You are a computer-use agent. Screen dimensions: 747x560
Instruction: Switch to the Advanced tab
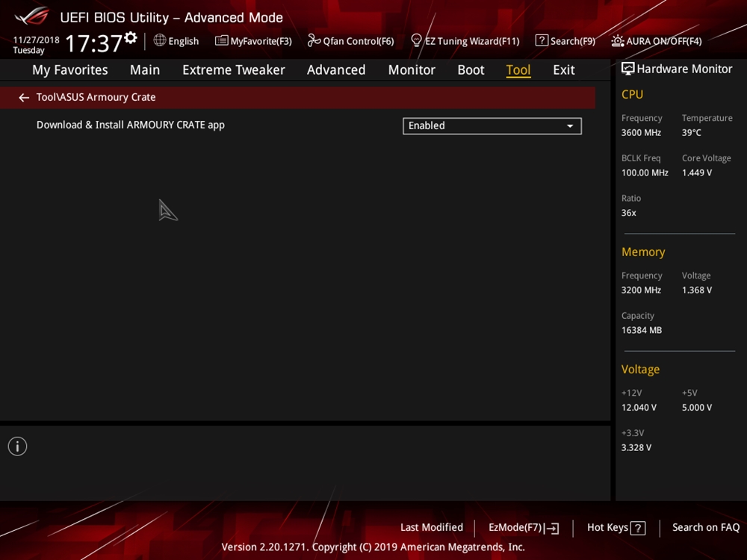pos(336,70)
